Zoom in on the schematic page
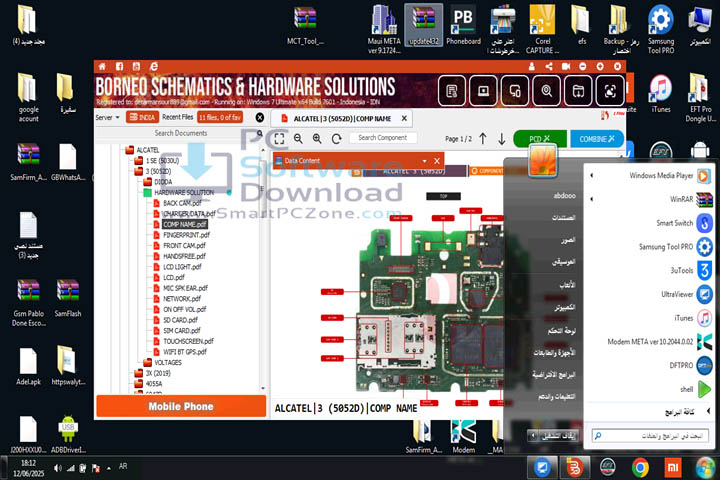Viewport: 720px width, 480px height. (317, 139)
